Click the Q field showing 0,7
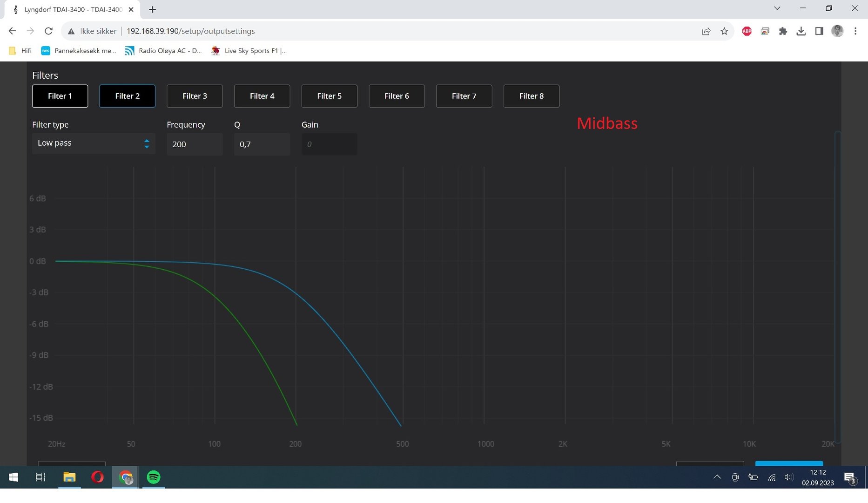The width and height of the screenshot is (868, 503). pos(262,144)
